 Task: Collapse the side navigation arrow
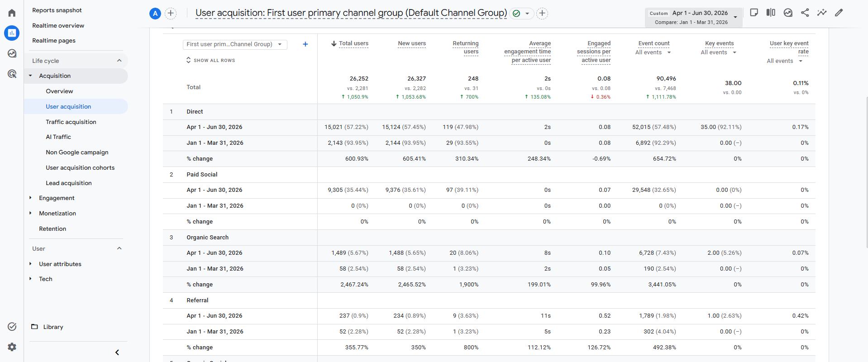pos(117,352)
